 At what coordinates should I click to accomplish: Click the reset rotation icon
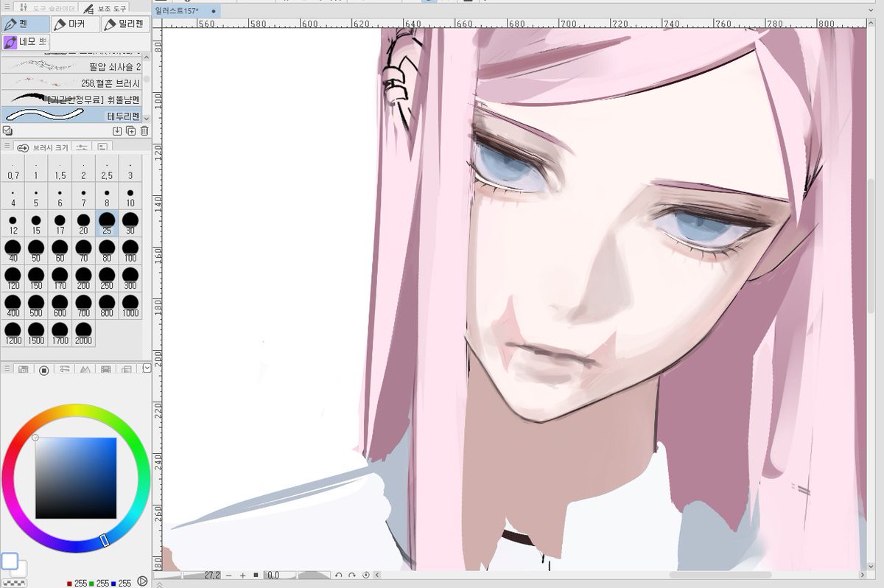[366, 575]
